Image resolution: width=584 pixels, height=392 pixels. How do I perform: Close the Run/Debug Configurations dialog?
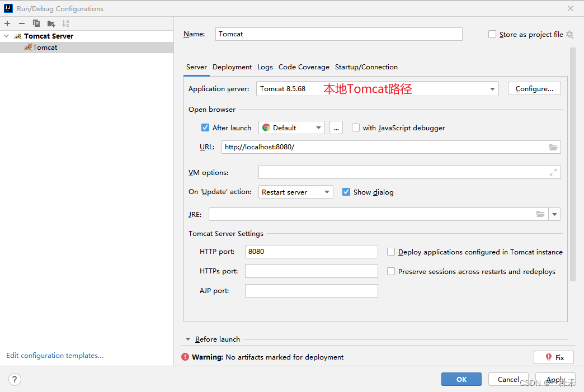pos(570,8)
